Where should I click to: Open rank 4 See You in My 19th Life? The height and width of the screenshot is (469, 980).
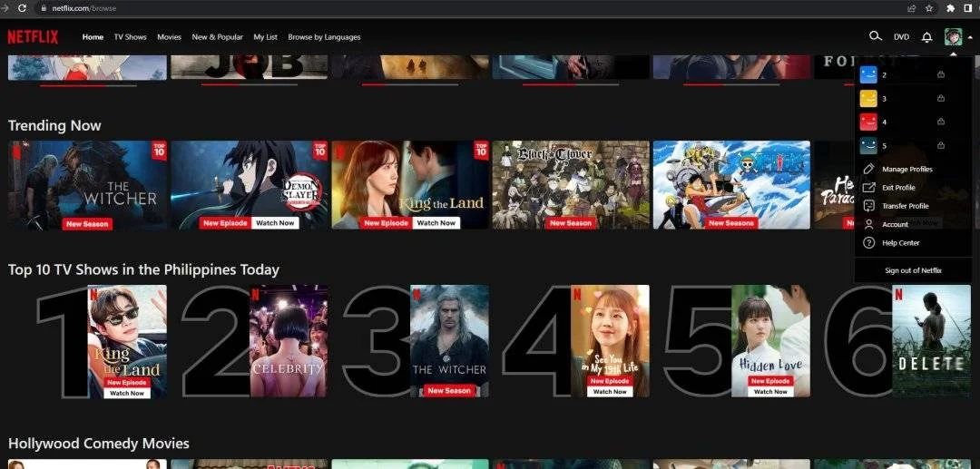[x=610, y=341]
